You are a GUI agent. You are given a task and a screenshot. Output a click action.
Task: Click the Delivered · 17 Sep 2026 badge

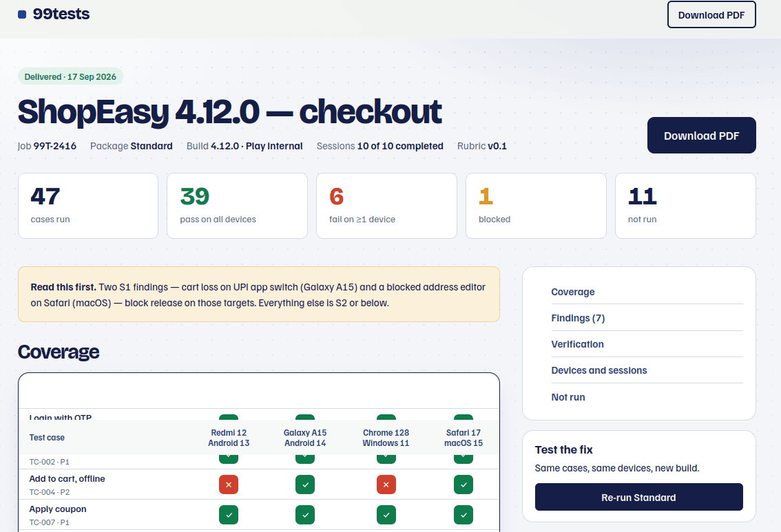tap(70, 76)
